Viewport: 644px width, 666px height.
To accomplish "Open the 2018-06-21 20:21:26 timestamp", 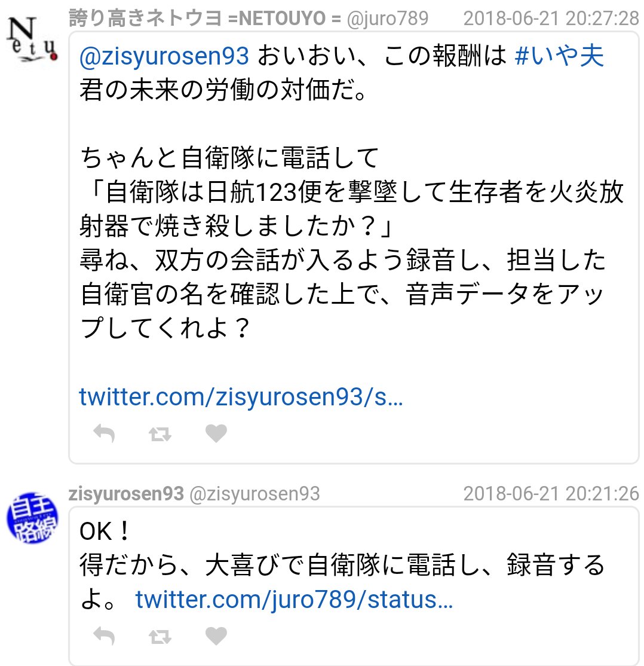I will coord(551,494).
